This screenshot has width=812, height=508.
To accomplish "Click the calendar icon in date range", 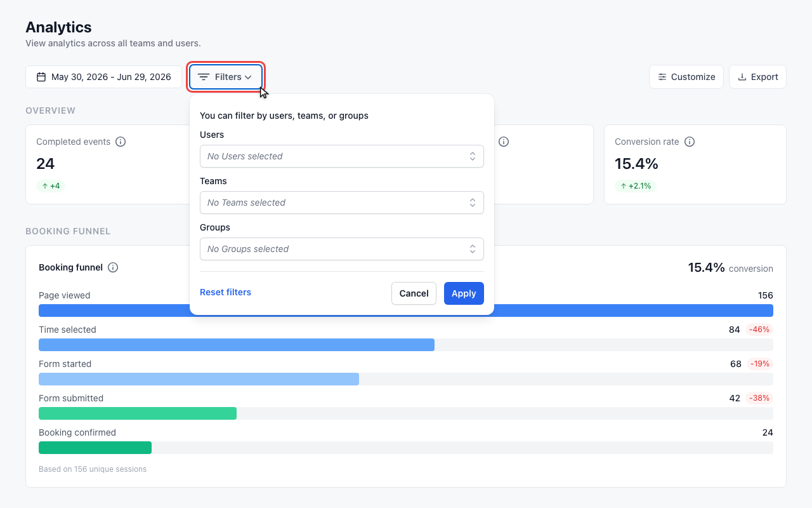I will click(x=41, y=77).
